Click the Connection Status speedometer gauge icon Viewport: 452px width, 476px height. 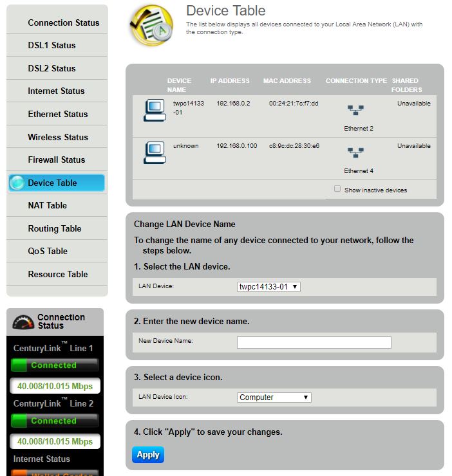(24, 322)
